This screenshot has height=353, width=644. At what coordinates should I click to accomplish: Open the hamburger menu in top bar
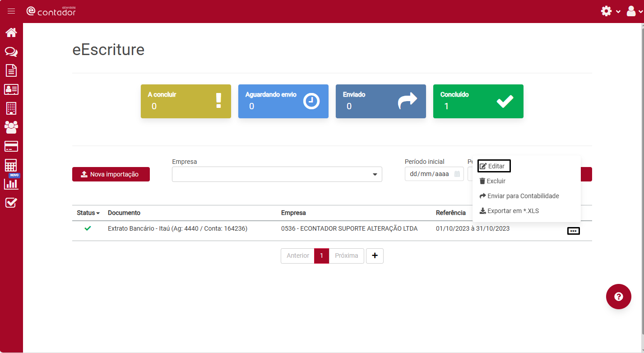pos(11,11)
